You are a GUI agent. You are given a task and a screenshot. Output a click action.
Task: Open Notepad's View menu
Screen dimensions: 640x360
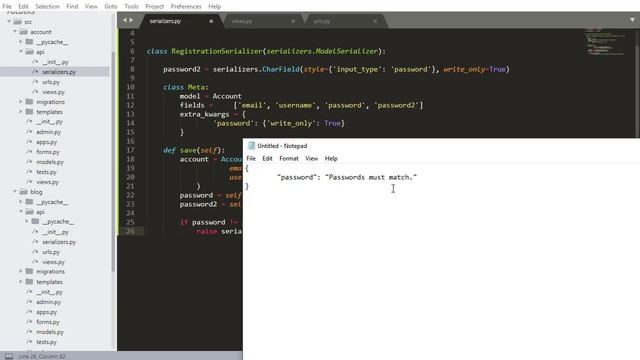pos(311,158)
